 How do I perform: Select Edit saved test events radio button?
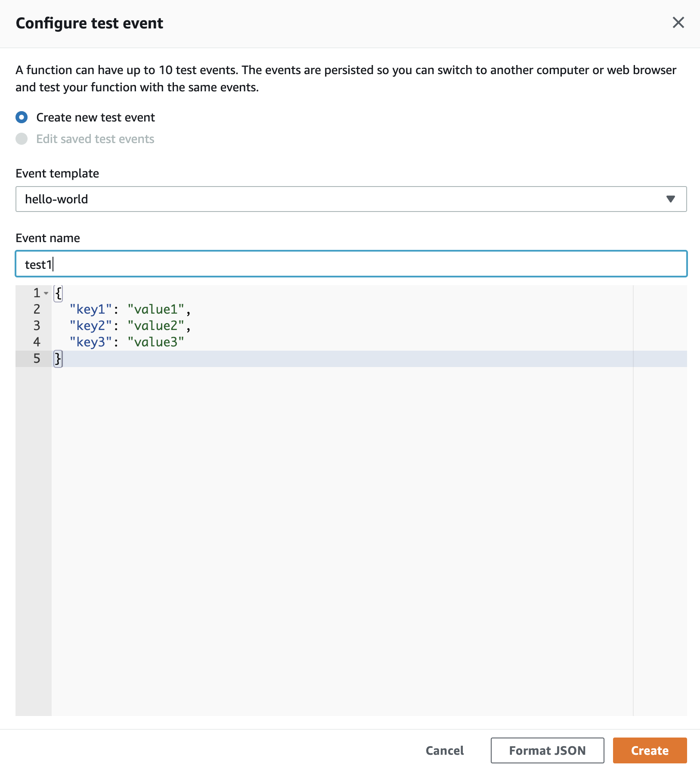[x=22, y=139]
